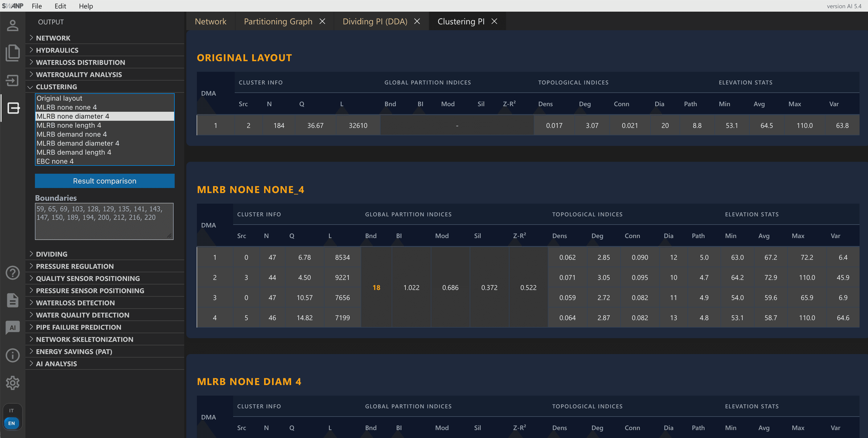Click the Sil value 0.372
868x438 pixels.
[489, 287]
